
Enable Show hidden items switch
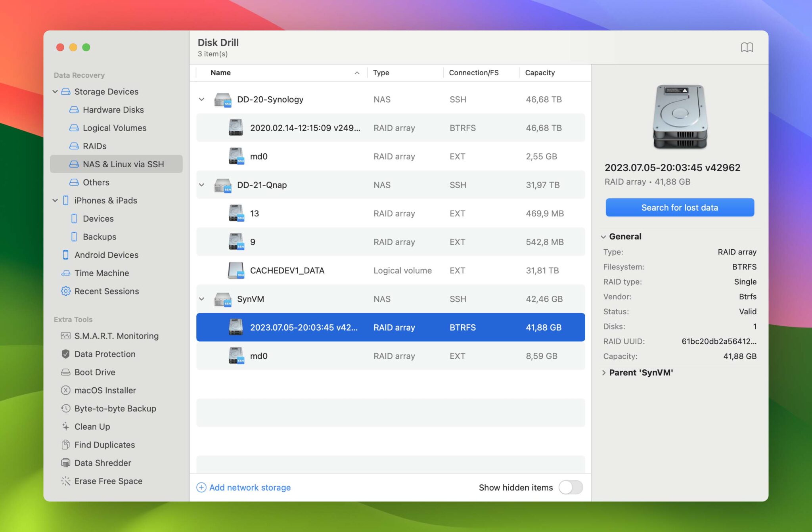(x=571, y=488)
